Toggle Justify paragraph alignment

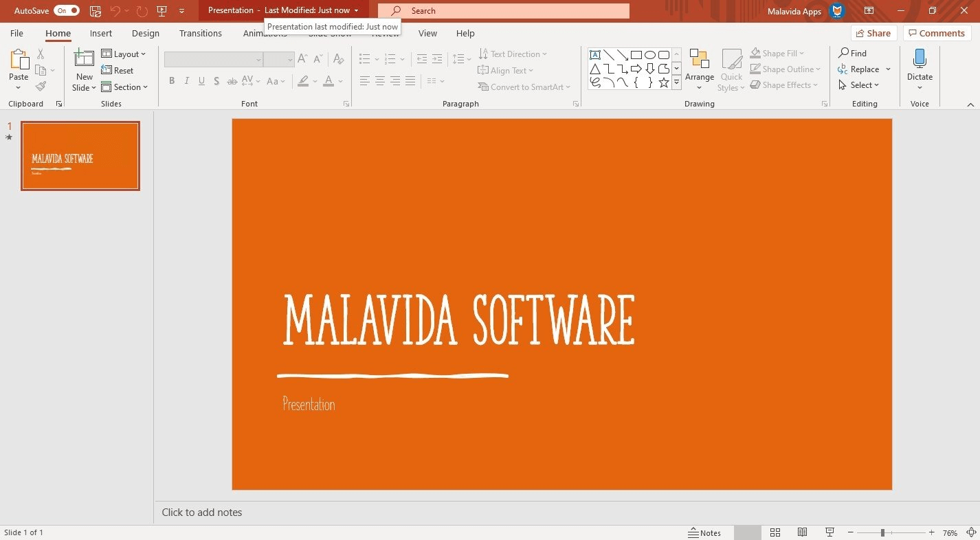(410, 81)
